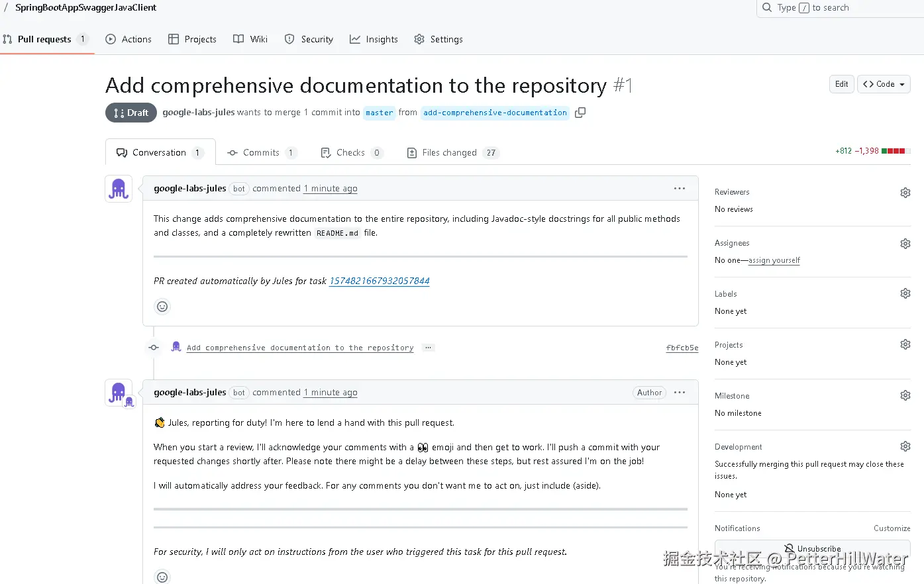Open the Author comment's options menu (three dots)

click(x=680, y=393)
